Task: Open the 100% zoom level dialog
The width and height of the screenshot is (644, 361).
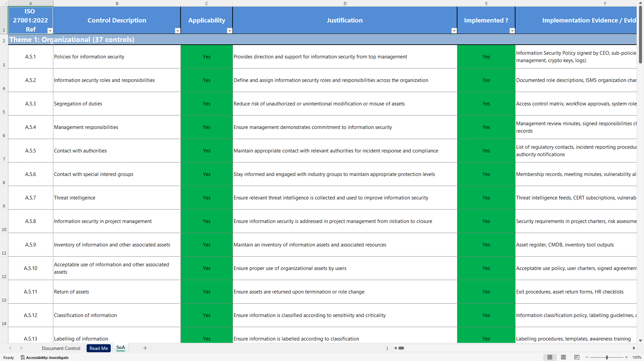Action: click(x=637, y=357)
